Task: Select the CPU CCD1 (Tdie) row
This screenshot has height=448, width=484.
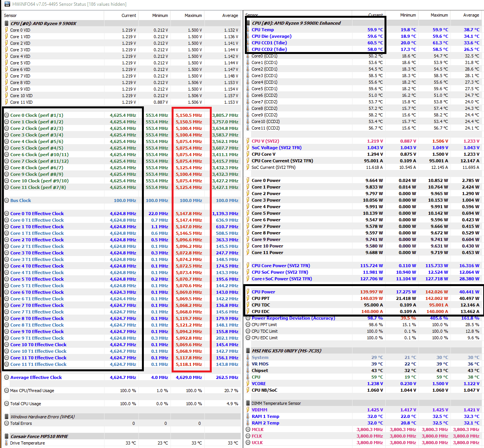Action: click(x=364, y=43)
